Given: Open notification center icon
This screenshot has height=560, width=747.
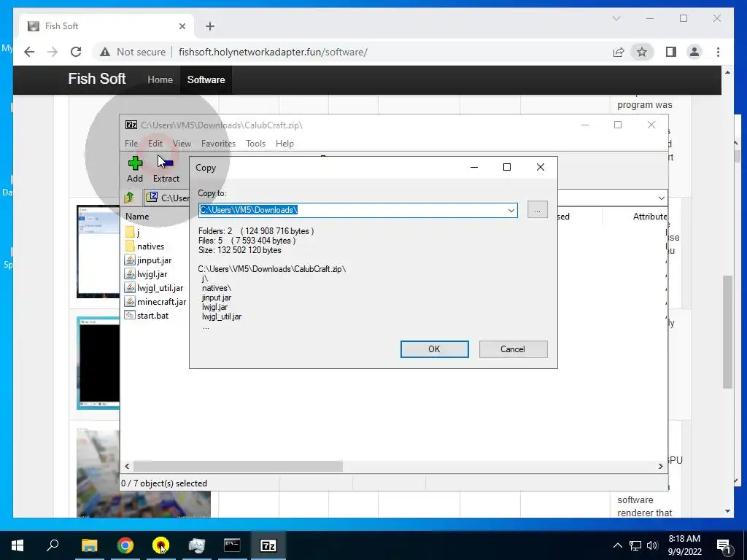Looking at the screenshot, I should 724,545.
